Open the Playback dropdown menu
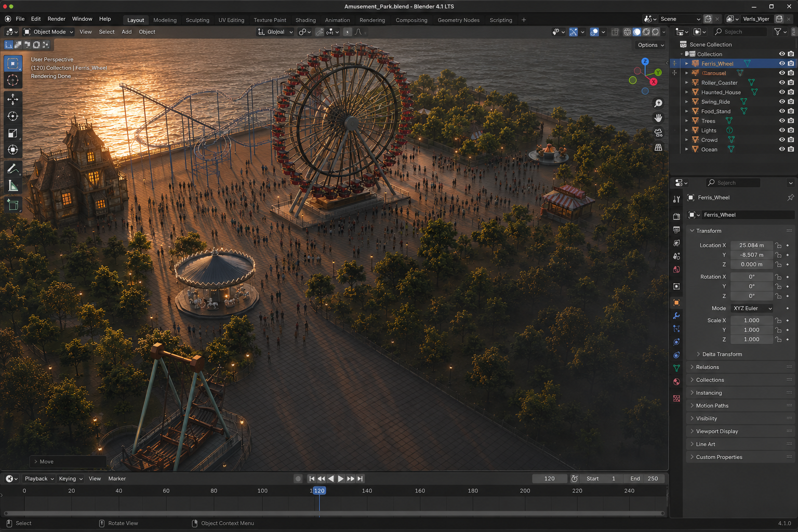The image size is (798, 532). pos(39,478)
